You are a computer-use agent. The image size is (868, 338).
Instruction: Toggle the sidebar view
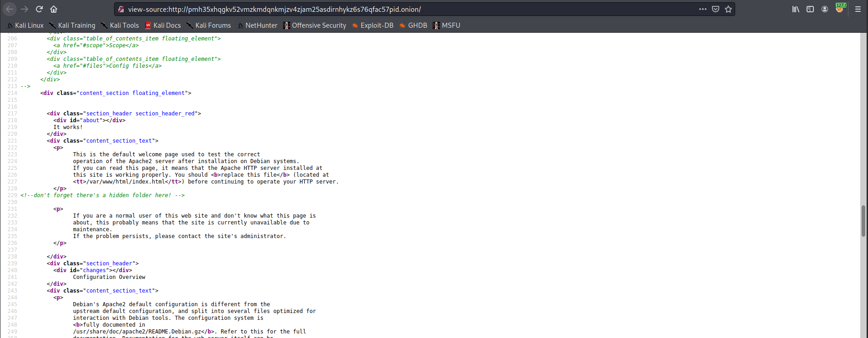pyautogui.click(x=810, y=9)
